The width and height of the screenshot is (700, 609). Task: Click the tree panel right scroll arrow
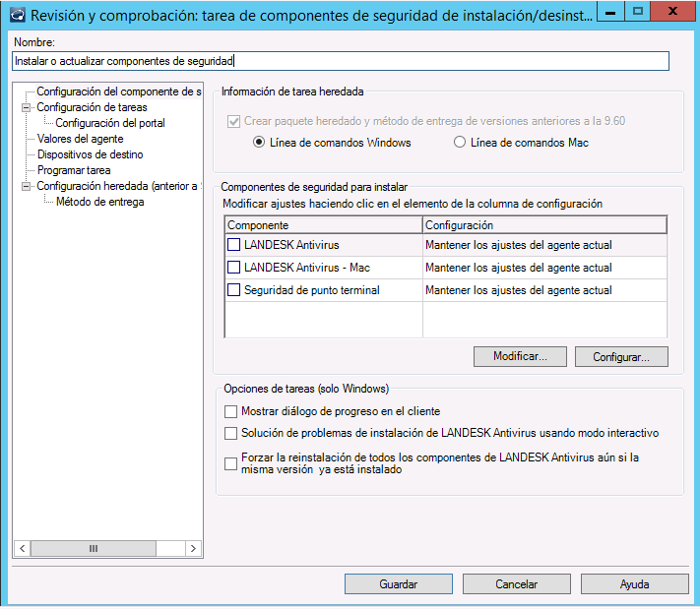(x=193, y=549)
